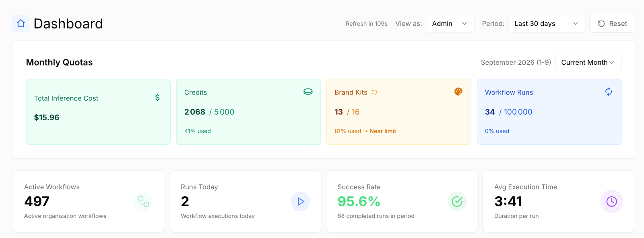Click the 95.6% success rate value
The height and width of the screenshot is (238, 644).
click(x=359, y=201)
